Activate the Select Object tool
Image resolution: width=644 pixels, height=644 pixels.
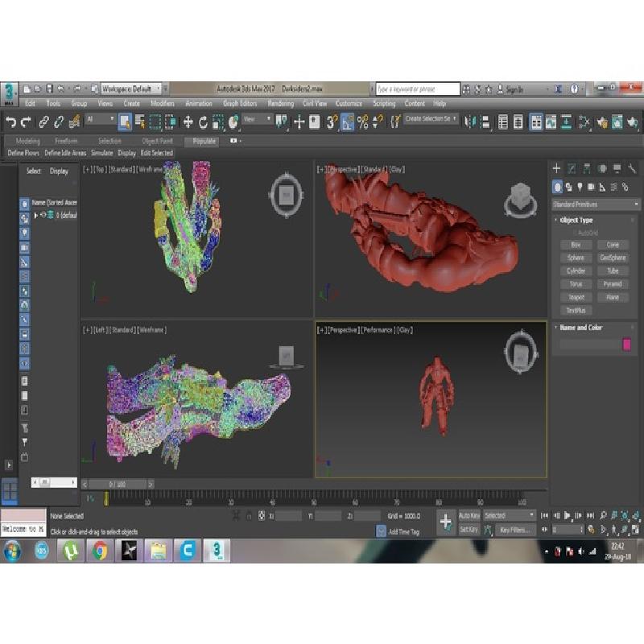(125, 122)
